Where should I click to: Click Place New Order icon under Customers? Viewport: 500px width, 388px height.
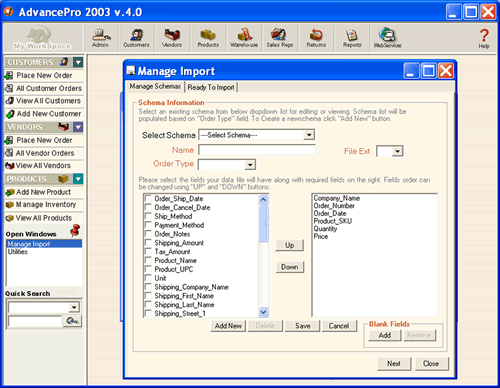coord(9,76)
